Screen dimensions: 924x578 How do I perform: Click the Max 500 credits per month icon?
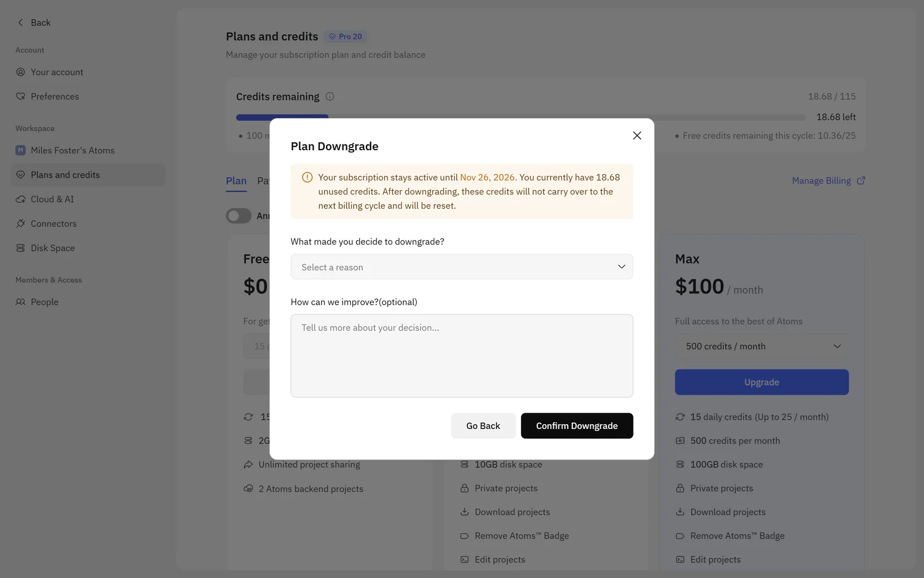[x=680, y=440]
